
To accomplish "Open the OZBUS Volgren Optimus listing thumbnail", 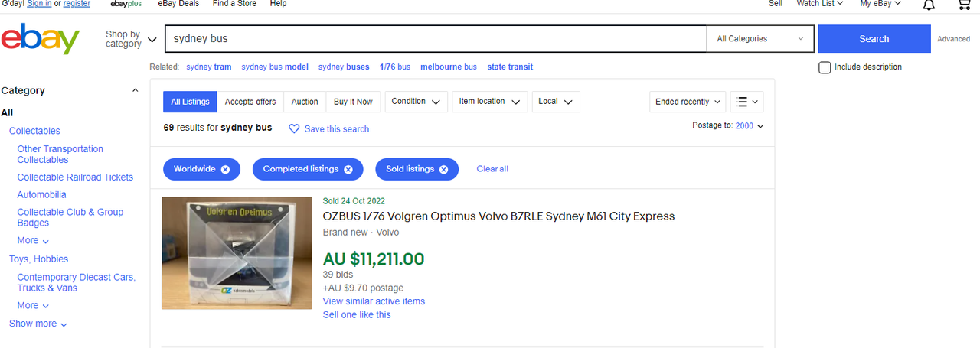I will [237, 253].
